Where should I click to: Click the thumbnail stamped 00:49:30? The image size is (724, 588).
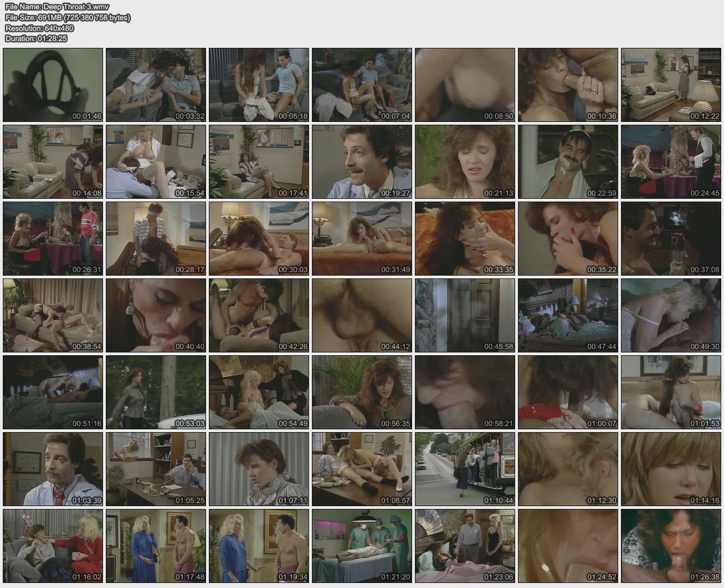pyautogui.click(x=671, y=315)
